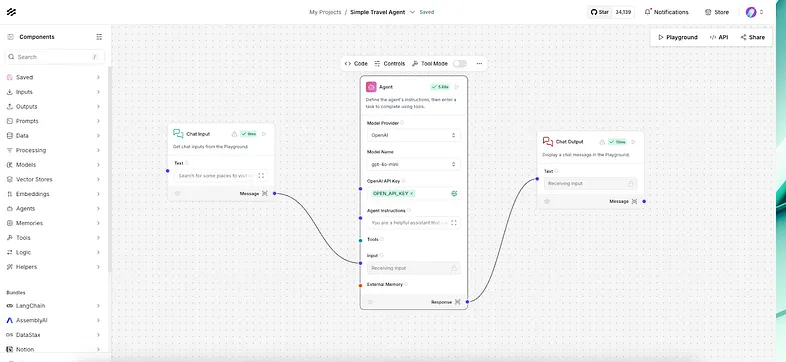Click the Chat Input text field
Viewport: 786px width, 362px height.
coord(221,175)
